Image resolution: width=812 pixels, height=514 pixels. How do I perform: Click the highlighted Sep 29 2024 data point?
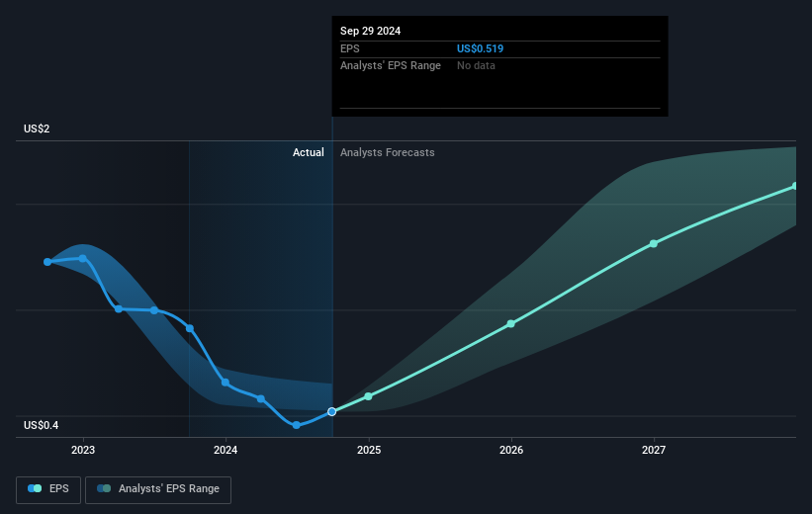(332, 411)
